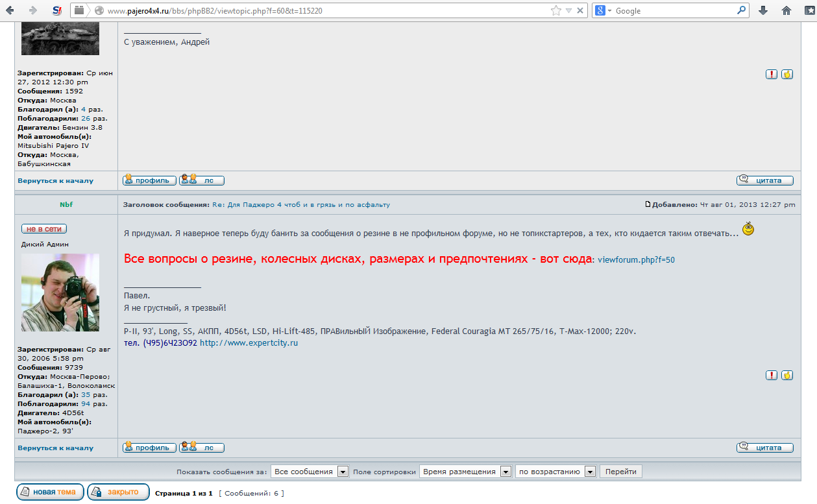The height and width of the screenshot is (504, 817).
Task: Open search engine selector next to Google
Action: [604, 10]
